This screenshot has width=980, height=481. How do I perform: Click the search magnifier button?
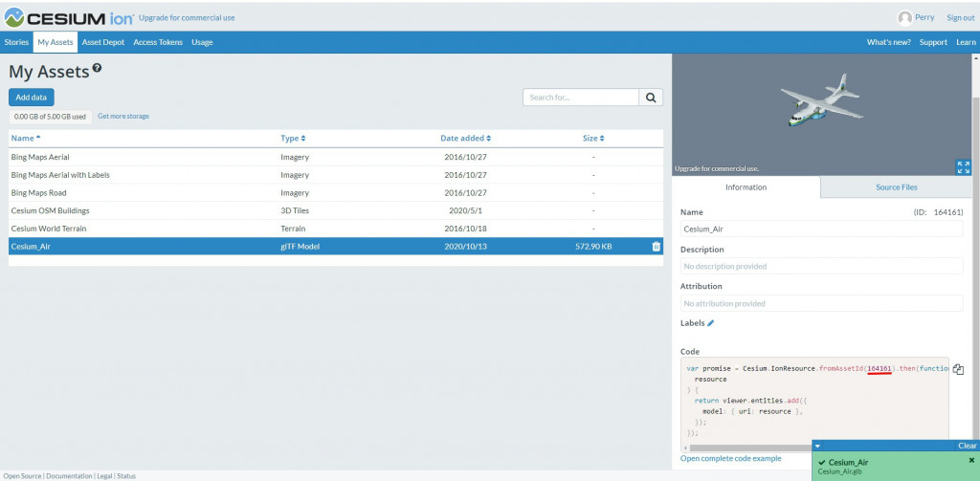click(x=651, y=98)
